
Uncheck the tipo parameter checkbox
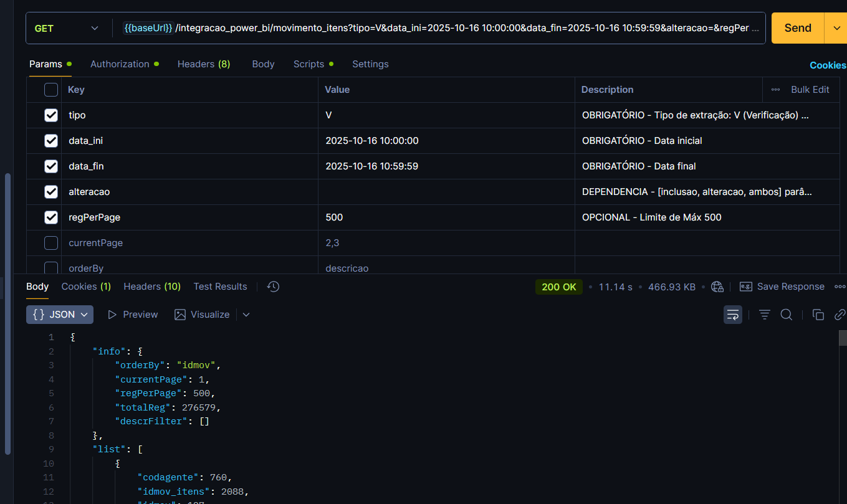click(x=51, y=115)
